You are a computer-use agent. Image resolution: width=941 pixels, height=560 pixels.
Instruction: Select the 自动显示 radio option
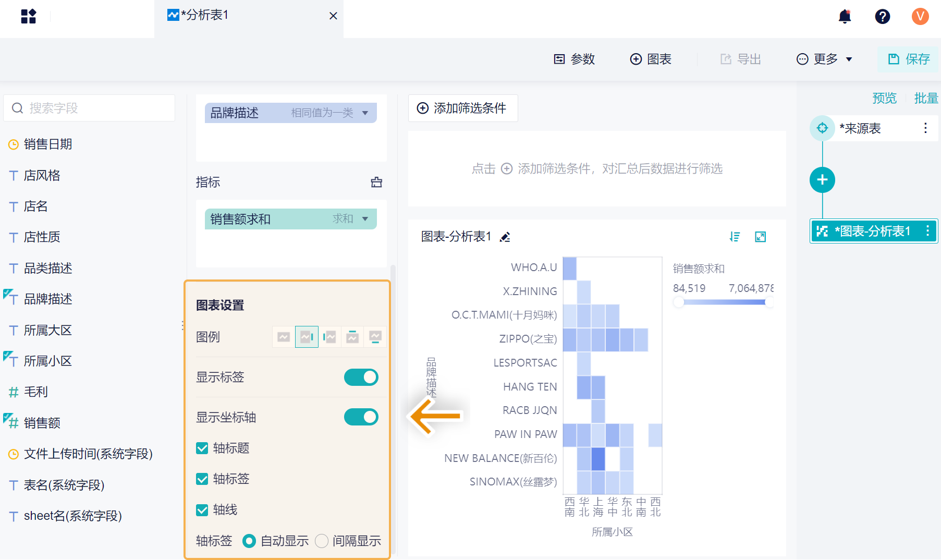249,541
